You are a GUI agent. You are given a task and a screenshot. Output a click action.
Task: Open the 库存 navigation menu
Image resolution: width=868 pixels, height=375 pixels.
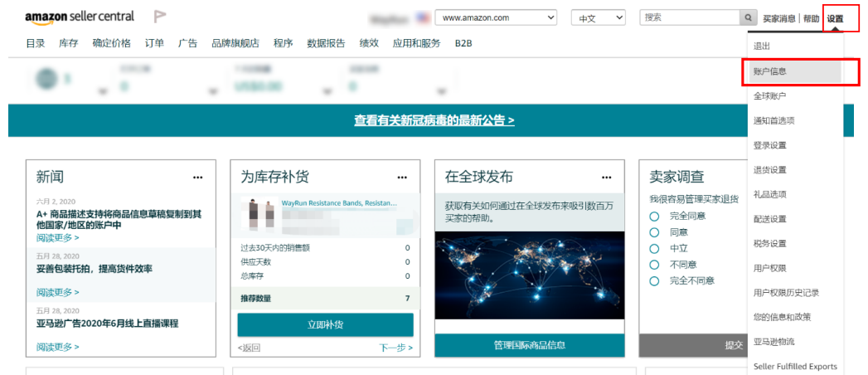point(69,43)
